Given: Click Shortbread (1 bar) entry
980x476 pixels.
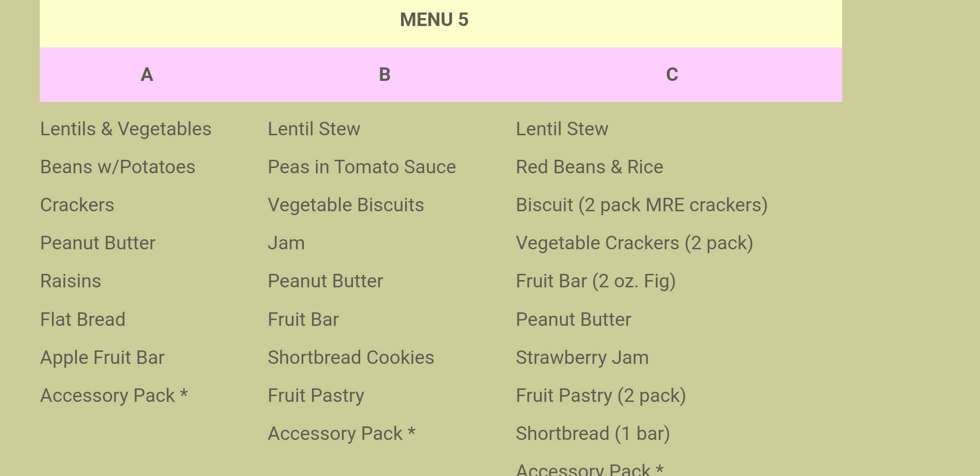Looking at the screenshot, I should pos(593,434).
